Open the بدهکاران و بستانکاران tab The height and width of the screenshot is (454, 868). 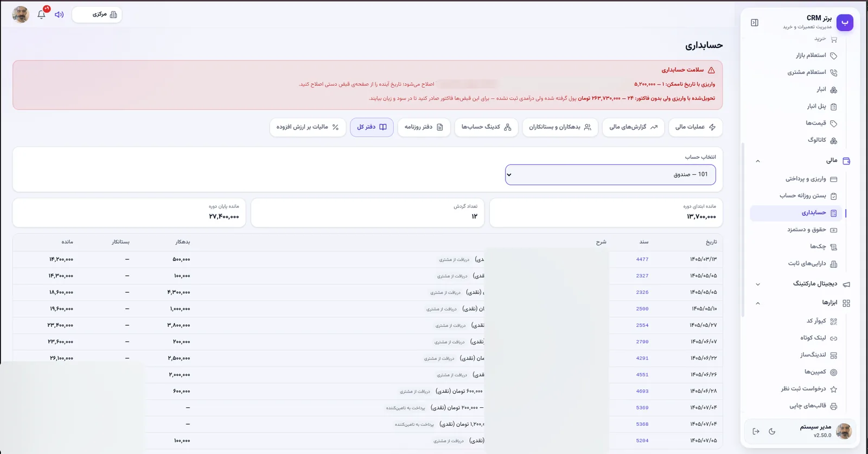pyautogui.click(x=560, y=127)
